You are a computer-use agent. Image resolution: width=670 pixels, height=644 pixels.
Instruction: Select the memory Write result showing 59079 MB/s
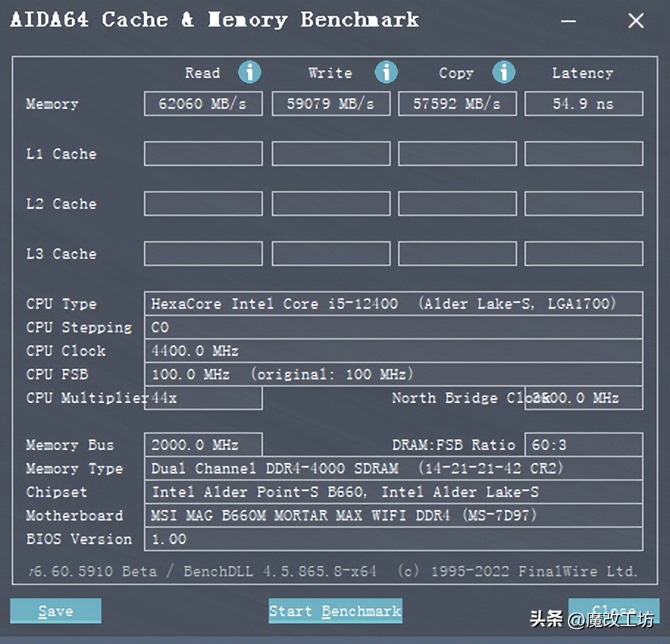[x=331, y=103]
